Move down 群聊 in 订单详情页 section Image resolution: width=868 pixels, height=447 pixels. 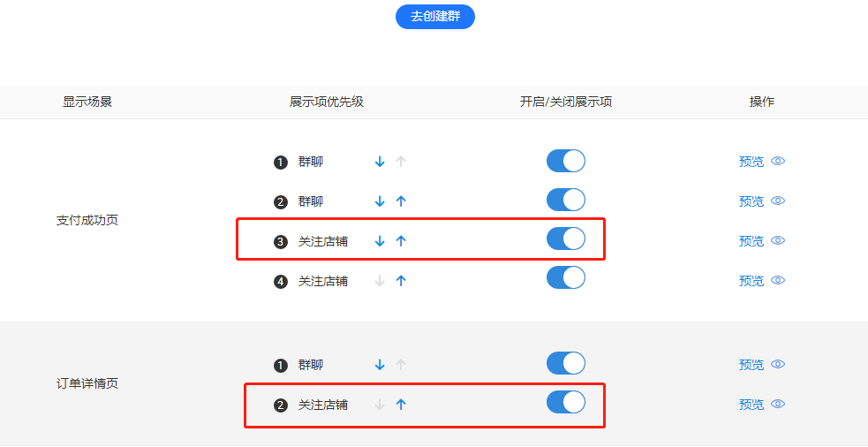point(380,365)
